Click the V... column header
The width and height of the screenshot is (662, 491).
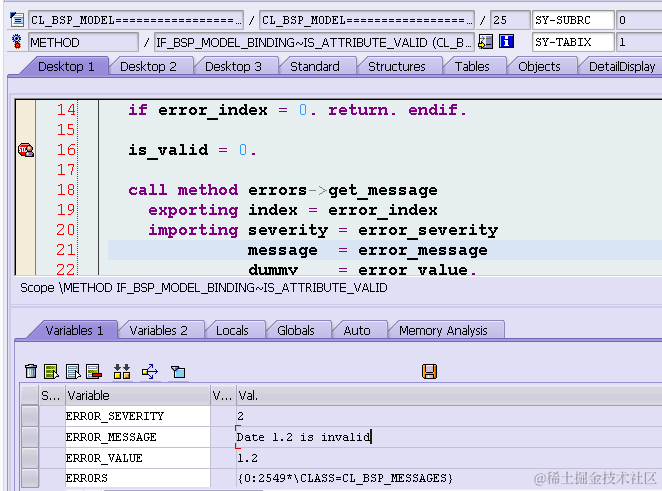(223, 395)
